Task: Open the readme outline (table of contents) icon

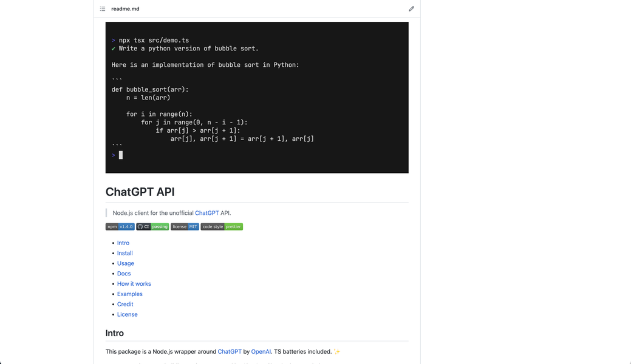Action: click(103, 9)
